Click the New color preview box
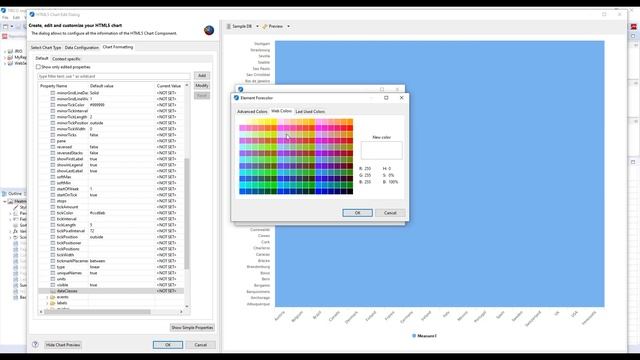The image size is (640, 360). pyautogui.click(x=382, y=150)
